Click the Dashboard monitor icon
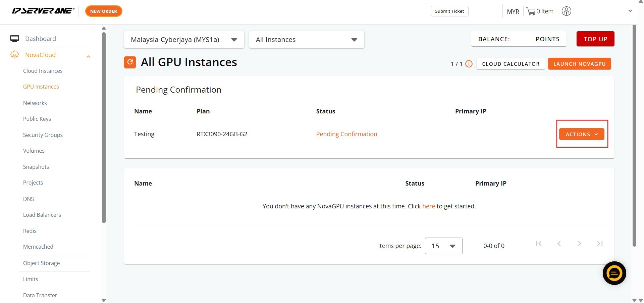Screen dimensions: 644x303 pyautogui.click(x=14, y=39)
